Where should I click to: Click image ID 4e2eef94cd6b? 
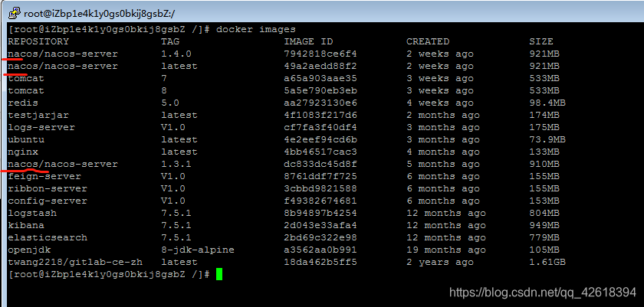[x=320, y=140]
